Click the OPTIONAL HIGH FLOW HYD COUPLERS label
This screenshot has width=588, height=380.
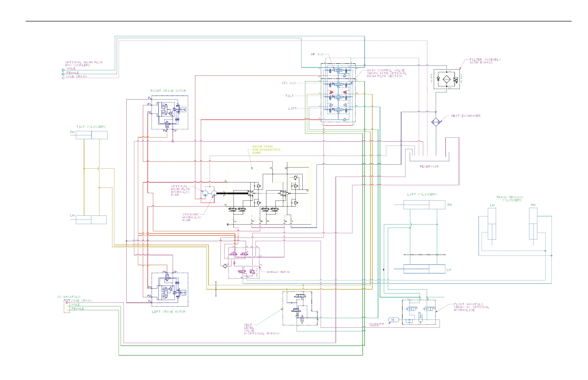(x=84, y=64)
